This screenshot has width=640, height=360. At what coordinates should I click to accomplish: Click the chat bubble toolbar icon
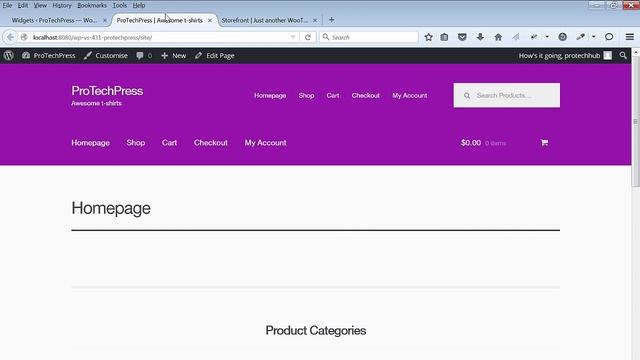[x=609, y=37]
